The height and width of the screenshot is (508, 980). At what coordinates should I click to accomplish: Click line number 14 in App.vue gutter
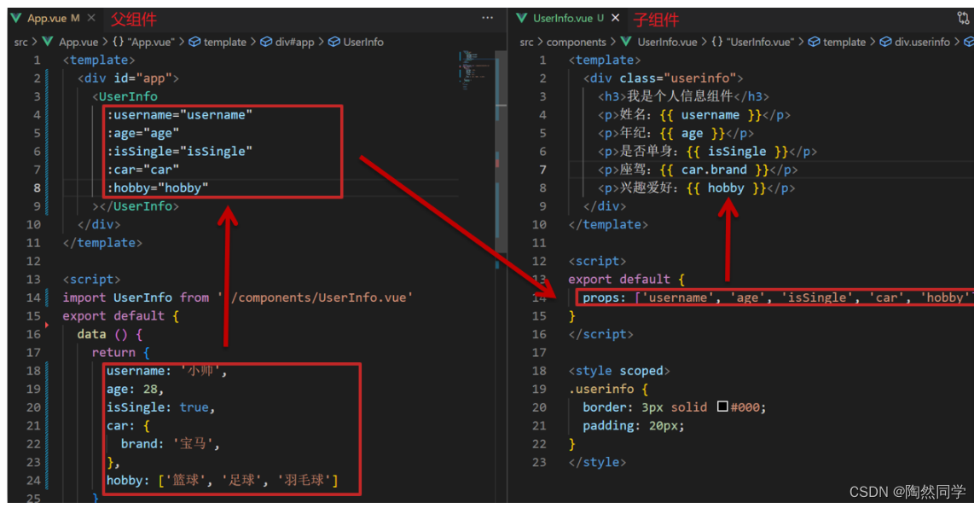[x=33, y=297]
